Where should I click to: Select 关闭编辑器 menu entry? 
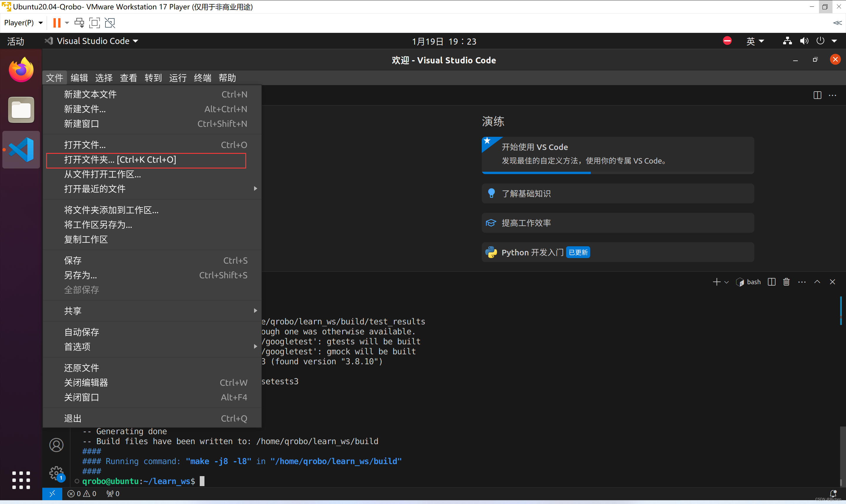click(152, 382)
